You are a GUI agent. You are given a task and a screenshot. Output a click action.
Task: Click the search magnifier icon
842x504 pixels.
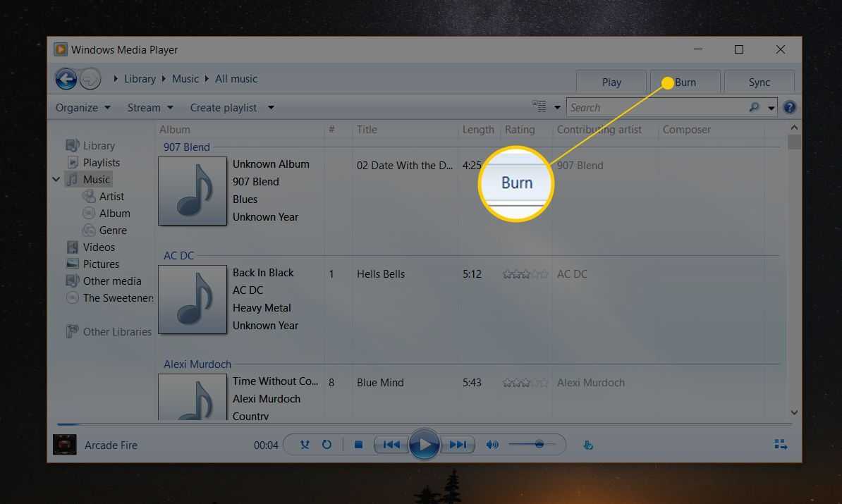(x=754, y=107)
